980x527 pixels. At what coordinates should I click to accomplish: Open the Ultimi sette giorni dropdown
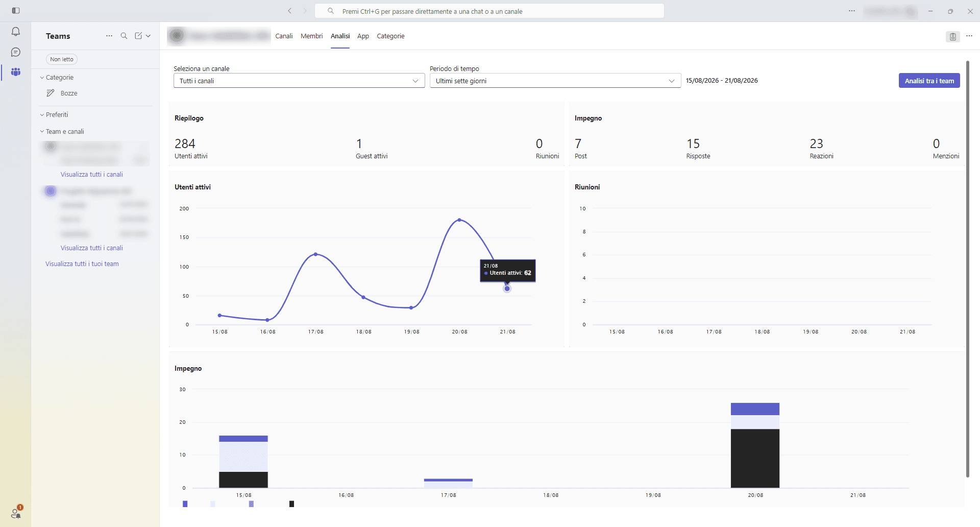point(555,81)
